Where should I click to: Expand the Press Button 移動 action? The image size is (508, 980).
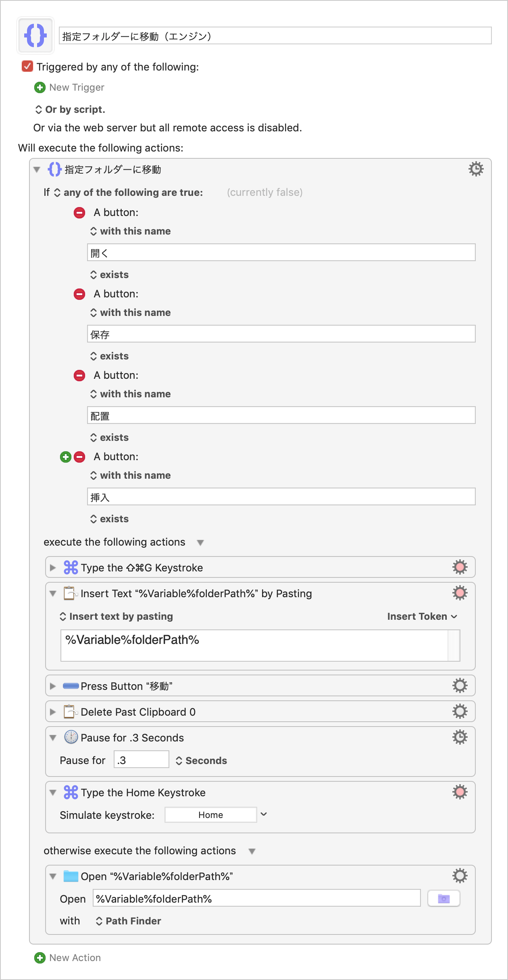[x=52, y=686]
